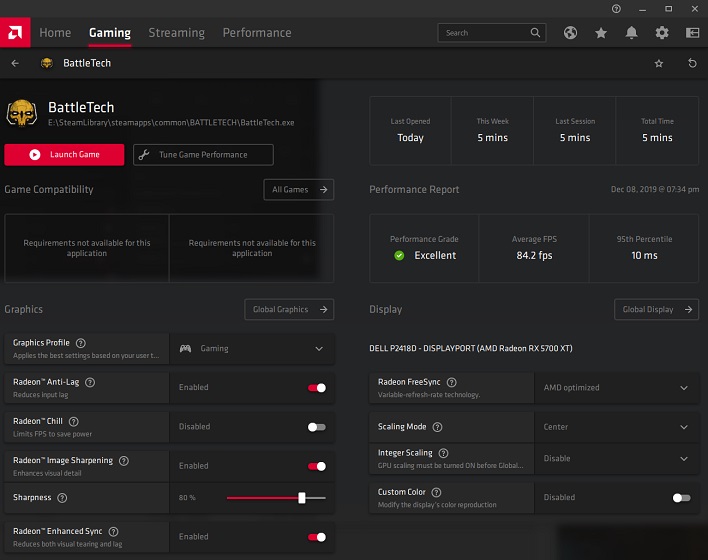
Task: Click the This Week 5 mins stat
Action: pyautogui.click(x=493, y=131)
